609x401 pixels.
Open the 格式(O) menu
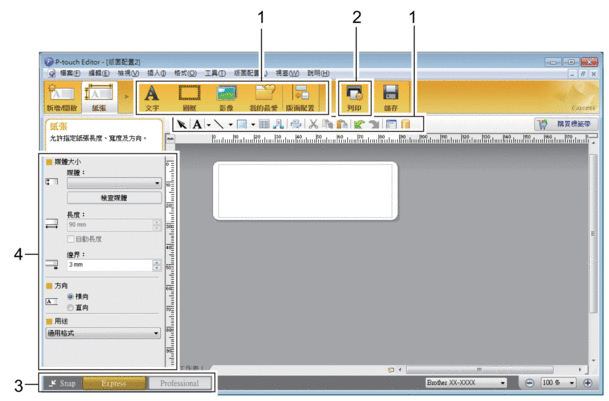(x=185, y=73)
